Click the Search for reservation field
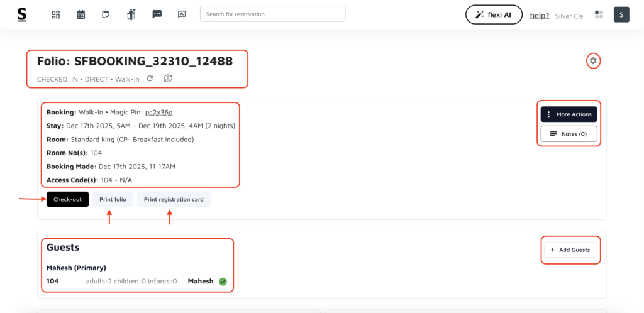This screenshot has width=644, height=313. (x=272, y=14)
